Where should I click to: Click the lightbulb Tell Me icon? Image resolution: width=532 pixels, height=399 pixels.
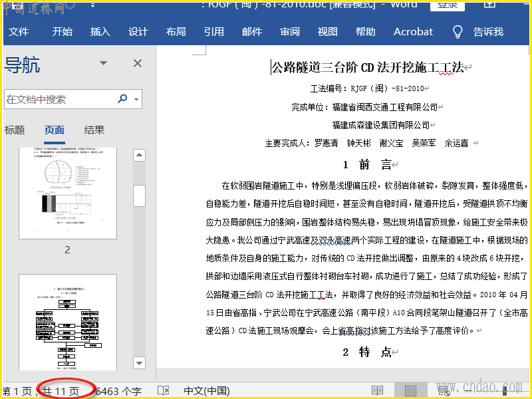point(458,32)
